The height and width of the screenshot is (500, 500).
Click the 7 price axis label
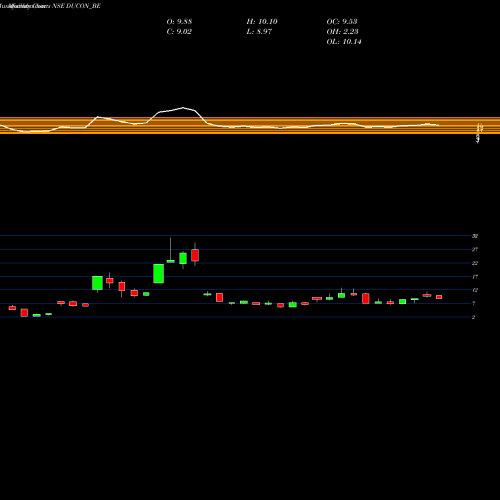[x=474, y=304]
